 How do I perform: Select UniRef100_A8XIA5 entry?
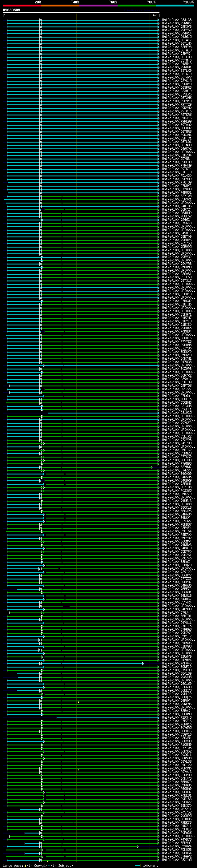click(176, 860)
